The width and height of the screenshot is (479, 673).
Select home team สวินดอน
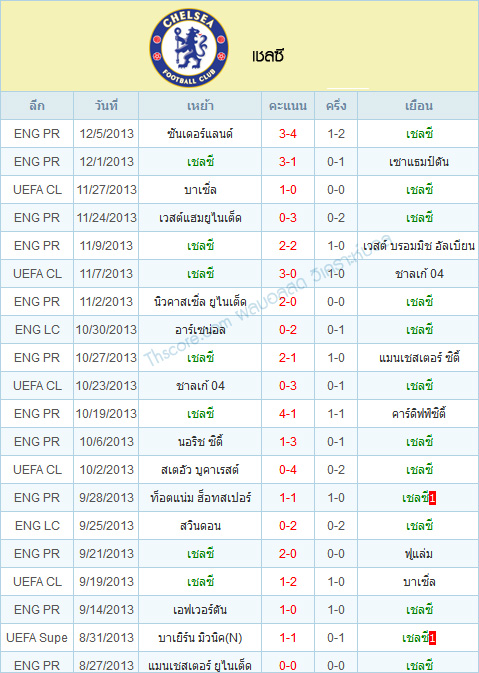[x=200, y=526]
